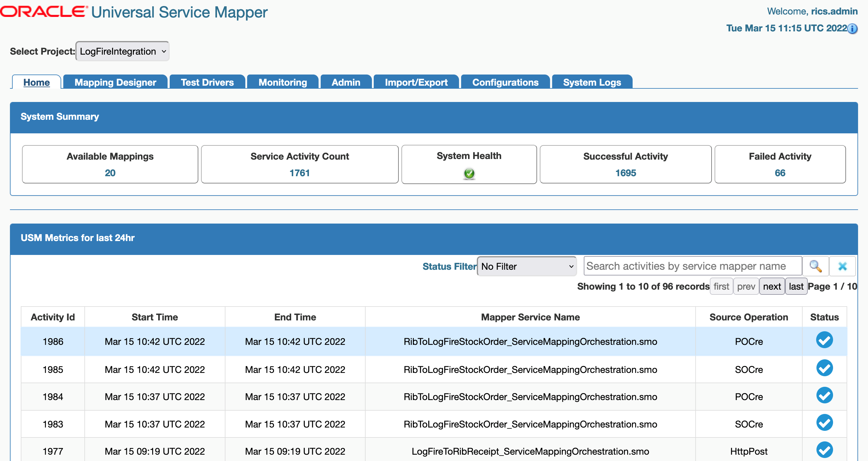Click status checkmark for activity 1986
This screenshot has width=868, height=461.
[x=824, y=340]
